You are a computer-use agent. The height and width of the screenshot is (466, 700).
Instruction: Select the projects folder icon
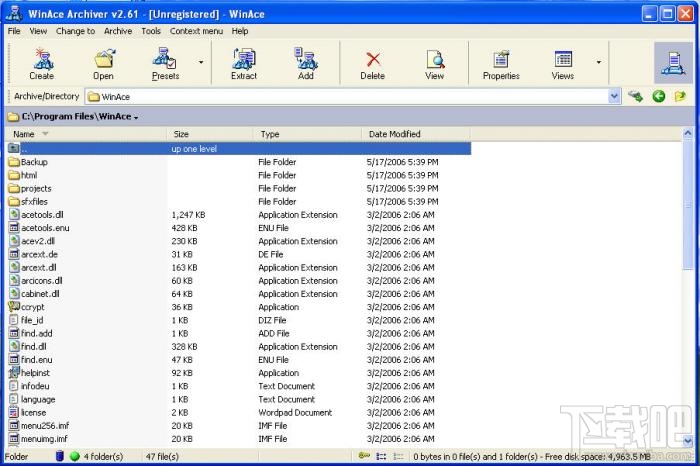tap(14, 188)
